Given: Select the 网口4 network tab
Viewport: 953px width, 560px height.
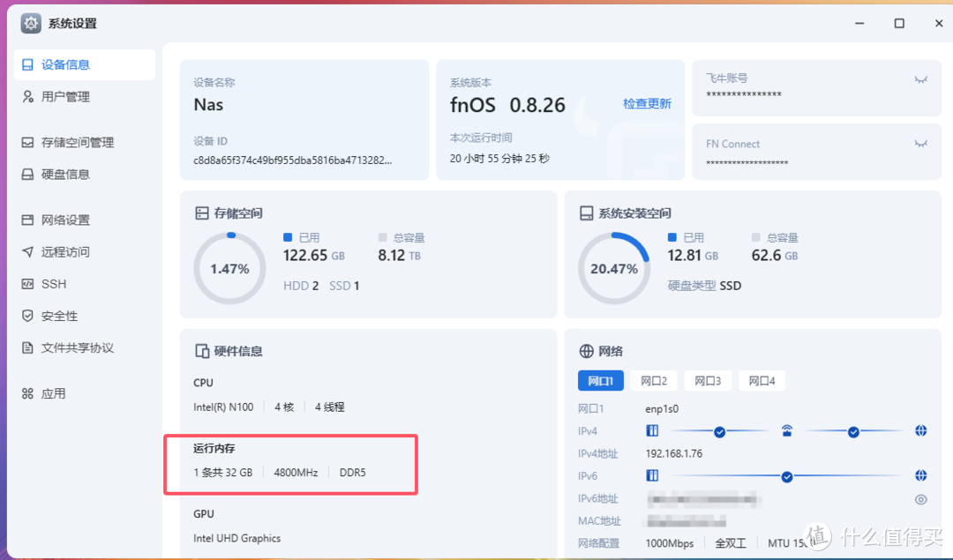Looking at the screenshot, I should 762,380.
